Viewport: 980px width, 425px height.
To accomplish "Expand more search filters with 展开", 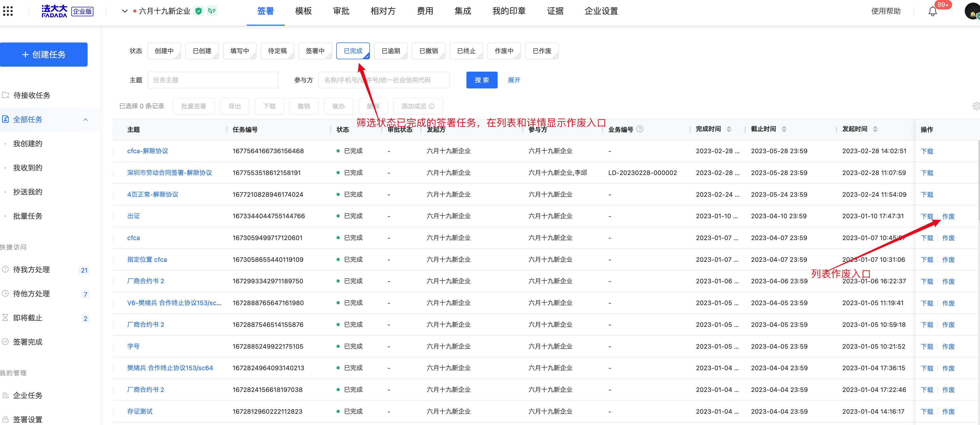I will click(514, 80).
